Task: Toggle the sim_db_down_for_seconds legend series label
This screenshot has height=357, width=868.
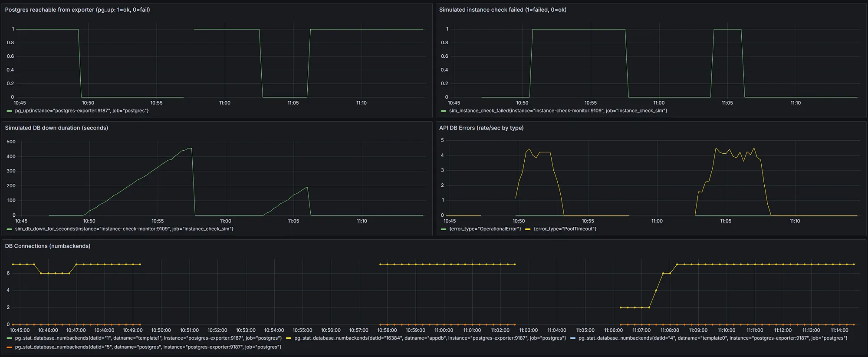Action: pos(124,229)
